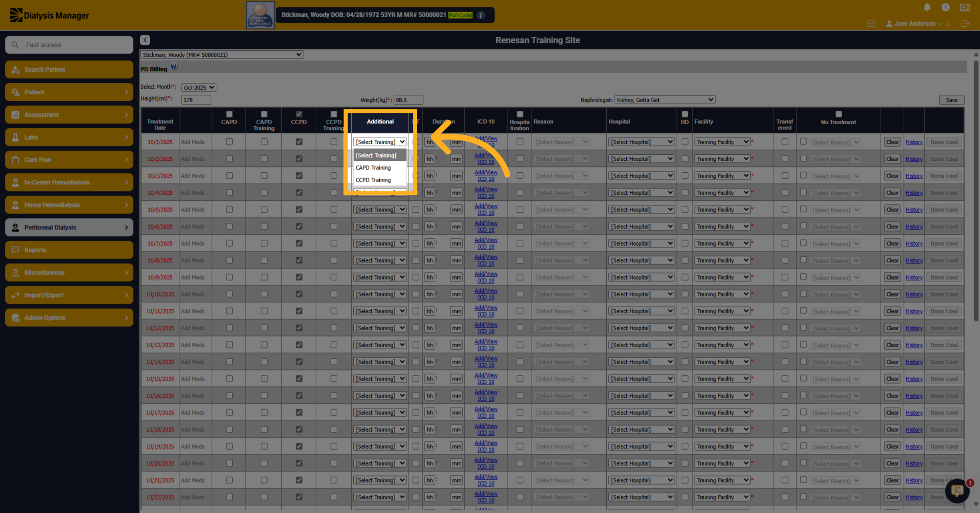Viewport: 980px width, 513px height.
Task: Open the mail envelope icon
Action: 871,24
